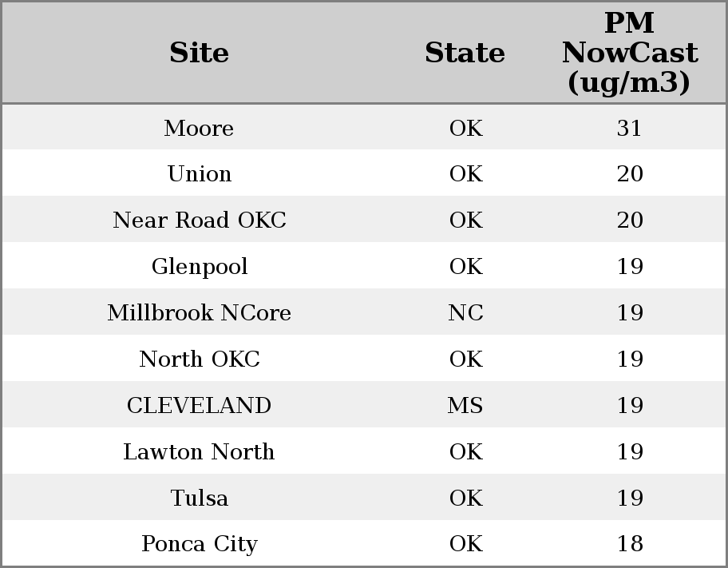
Task: Select the Union site name
Action: pyautogui.click(x=200, y=174)
